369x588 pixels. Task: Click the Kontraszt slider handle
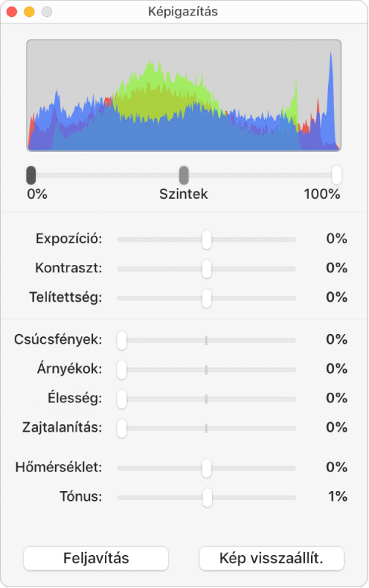pos(206,269)
